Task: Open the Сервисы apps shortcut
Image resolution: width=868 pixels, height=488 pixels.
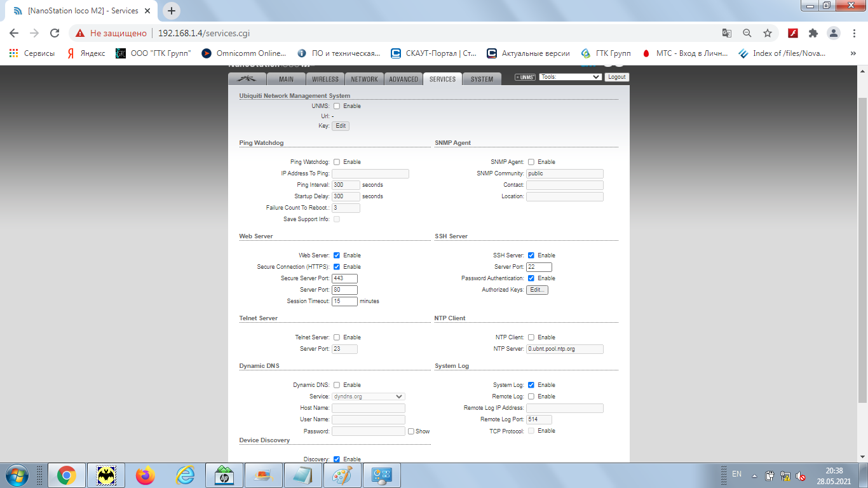Action: click(32, 53)
